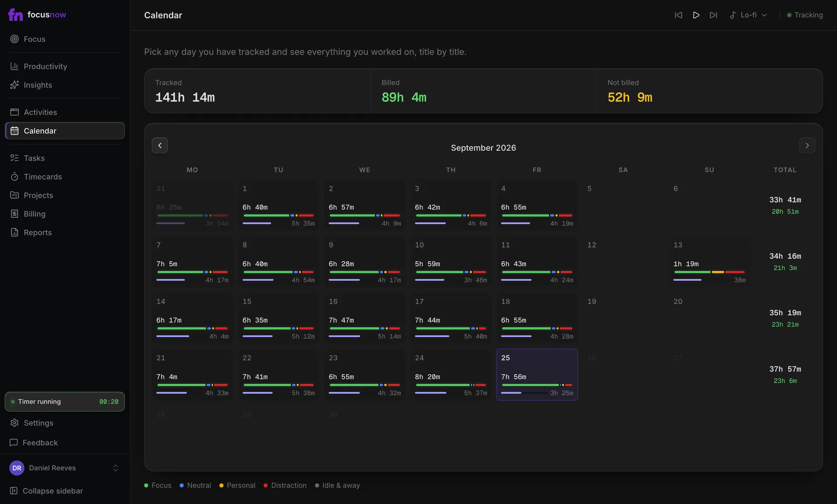Click the Projects folder icon
This screenshot has width=837, height=504.
tap(14, 195)
